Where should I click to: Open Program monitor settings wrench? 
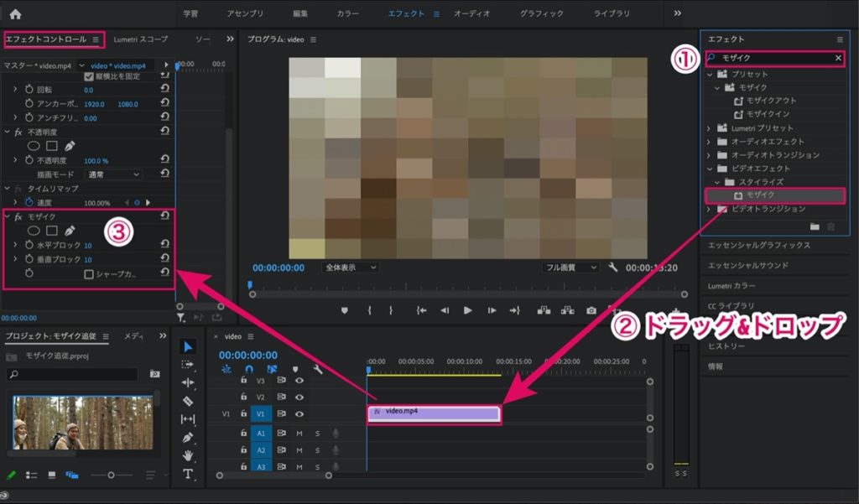tap(613, 268)
